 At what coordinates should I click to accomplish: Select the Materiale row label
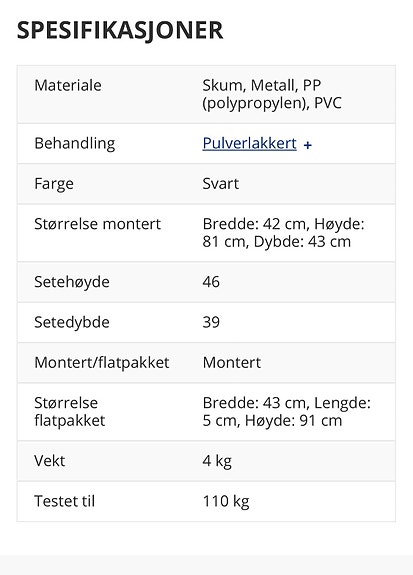pyautogui.click(x=68, y=85)
